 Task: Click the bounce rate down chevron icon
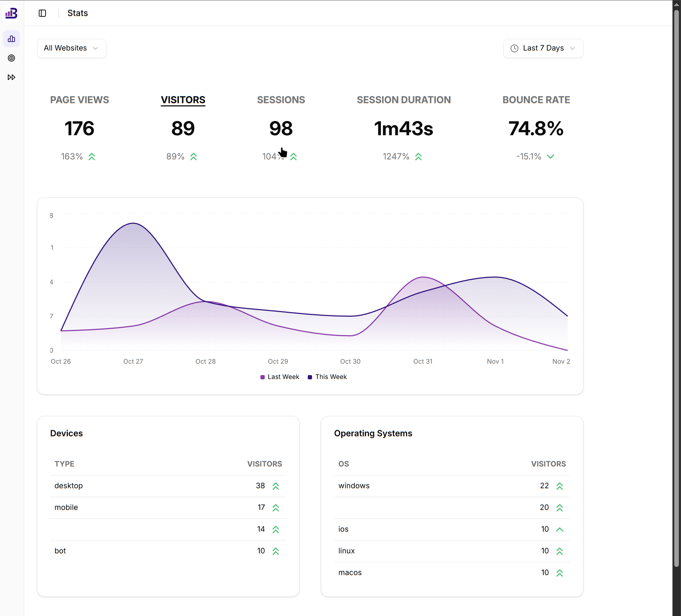pyautogui.click(x=550, y=157)
